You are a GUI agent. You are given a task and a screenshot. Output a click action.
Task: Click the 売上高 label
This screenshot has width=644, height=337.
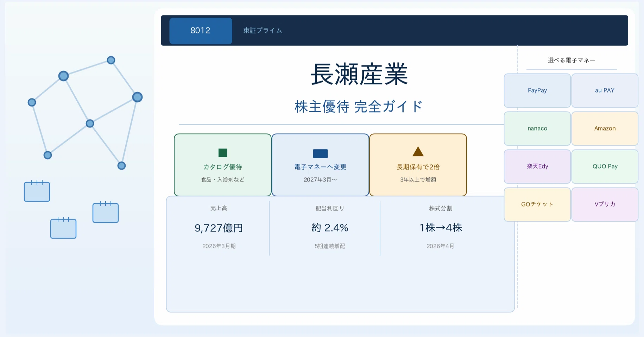(x=219, y=208)
